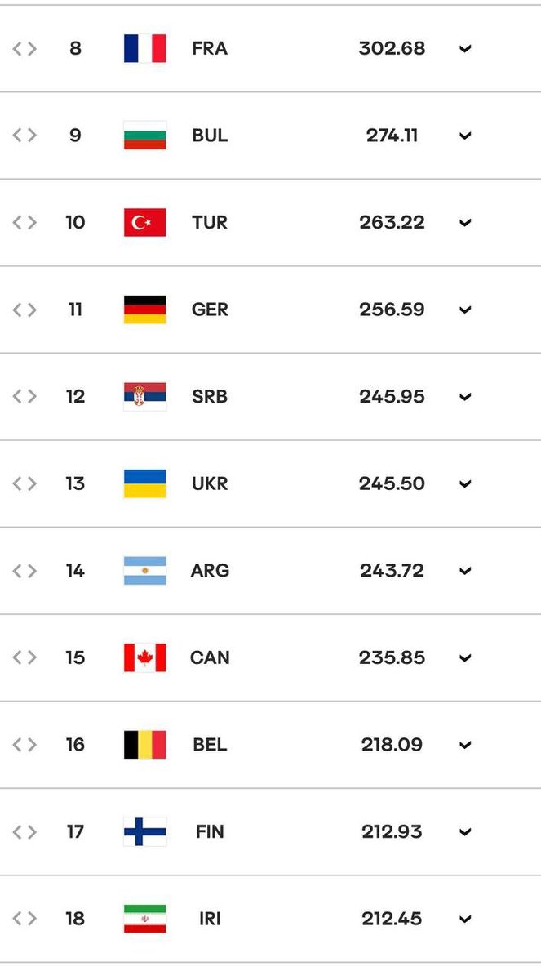Open the SRB team label

pos(210,396)
